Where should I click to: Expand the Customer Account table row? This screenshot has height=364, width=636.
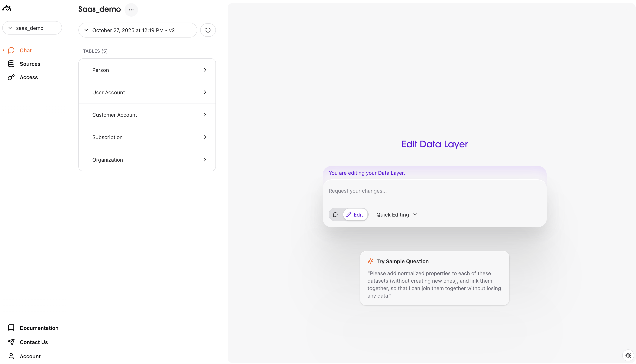click(147, 115)
